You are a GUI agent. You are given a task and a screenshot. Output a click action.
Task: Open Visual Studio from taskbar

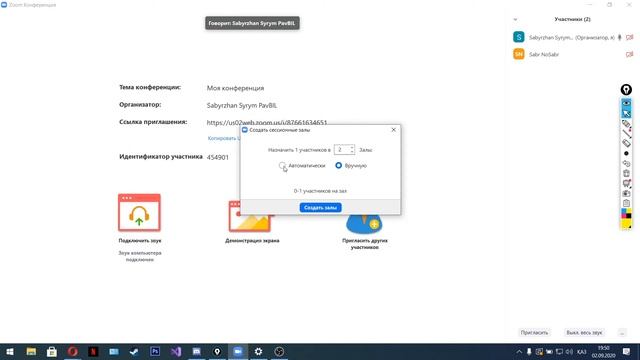(x=176, y=352)
